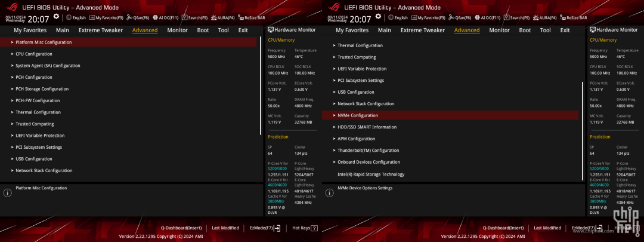Select Advanced tab in right BIOS screen
The image size is (644, 242).
(467, 30)
